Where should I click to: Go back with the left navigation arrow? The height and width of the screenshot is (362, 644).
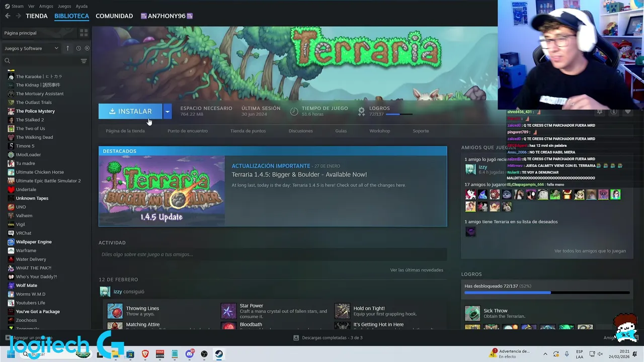[8, 16]
